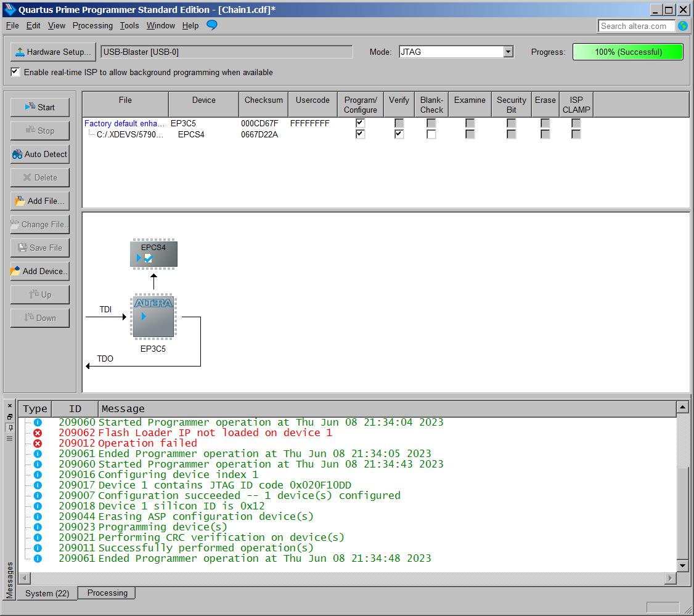Open the Edit menu
Image resolution: width=694 pixels, height=616 pixels.
click(33, 26)
